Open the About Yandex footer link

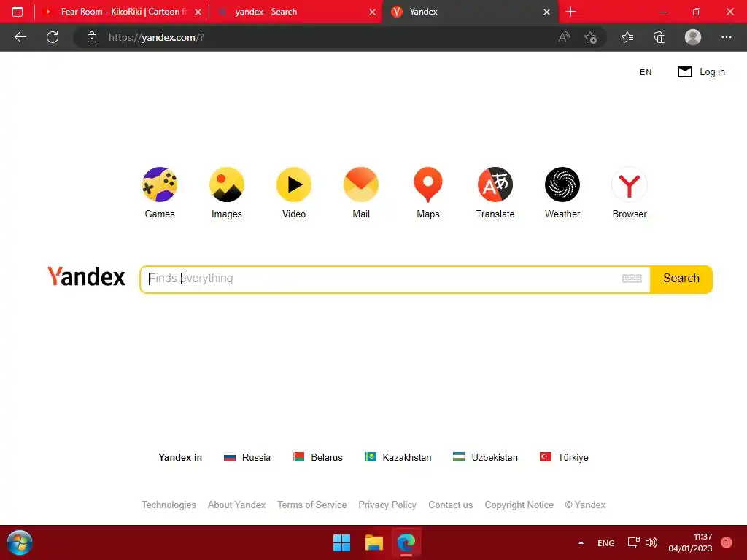point(236,505)
